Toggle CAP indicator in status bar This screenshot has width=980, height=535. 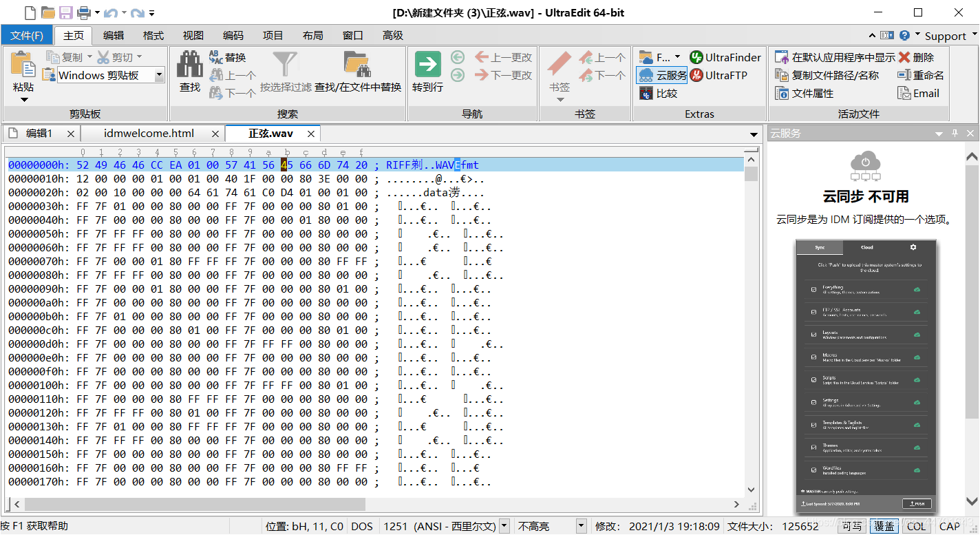click(x=950, y=526)
